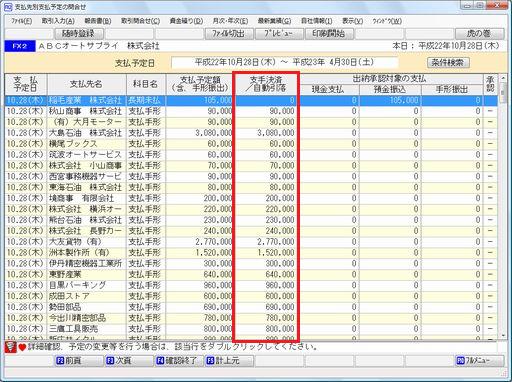Screen dimensions: 512x382
Task: Click the mascot icon beside the hint message
Action: [x=10, y=347]
